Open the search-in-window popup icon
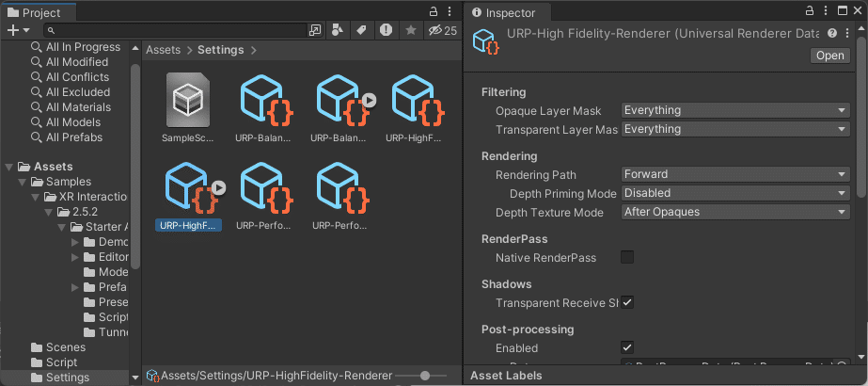This screenshot has height=386, width=868. coord(314,30)
